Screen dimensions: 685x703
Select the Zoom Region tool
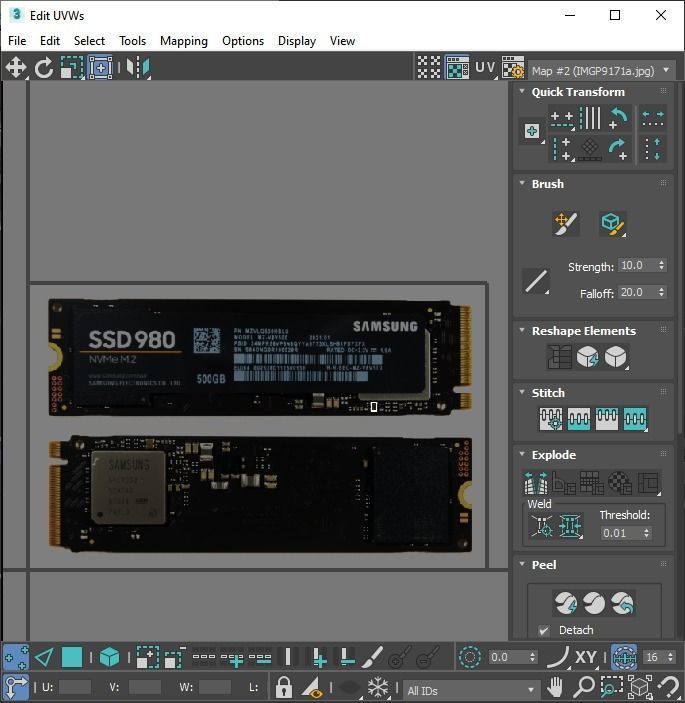[611, 686]
